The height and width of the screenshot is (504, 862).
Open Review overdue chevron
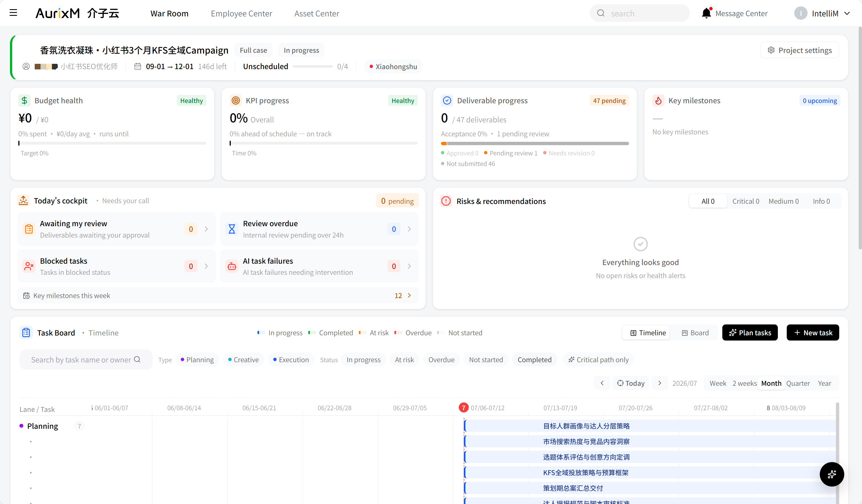pyautogui.click(x=409, y=229)
